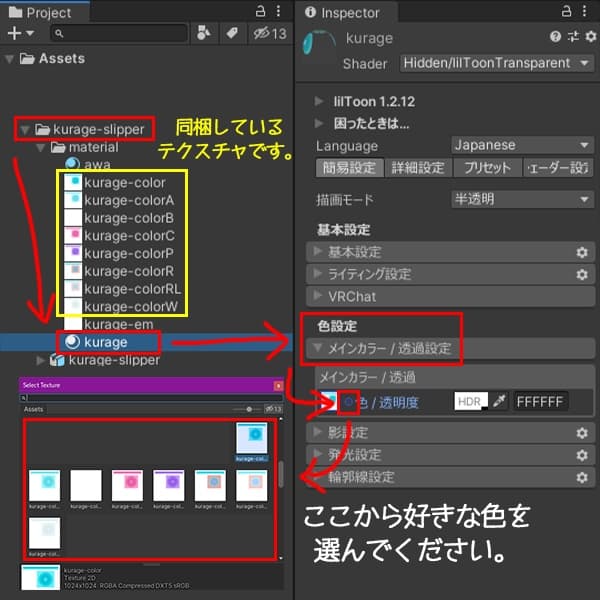Expand the 影設定 foldout
600x600 pixels.
click(x=450, y=432)
